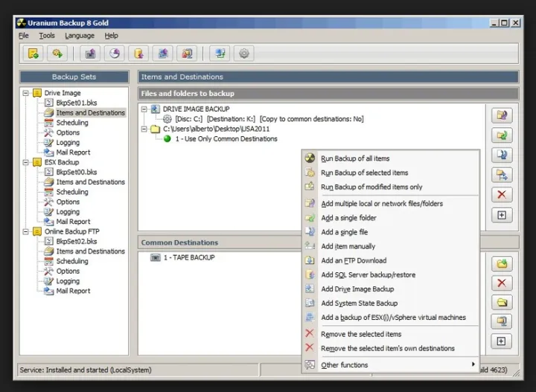This screenshot has width=536, height=392.
Task: Open general settings via the gear toolbar icon
Action: click(x=243, y=54)
